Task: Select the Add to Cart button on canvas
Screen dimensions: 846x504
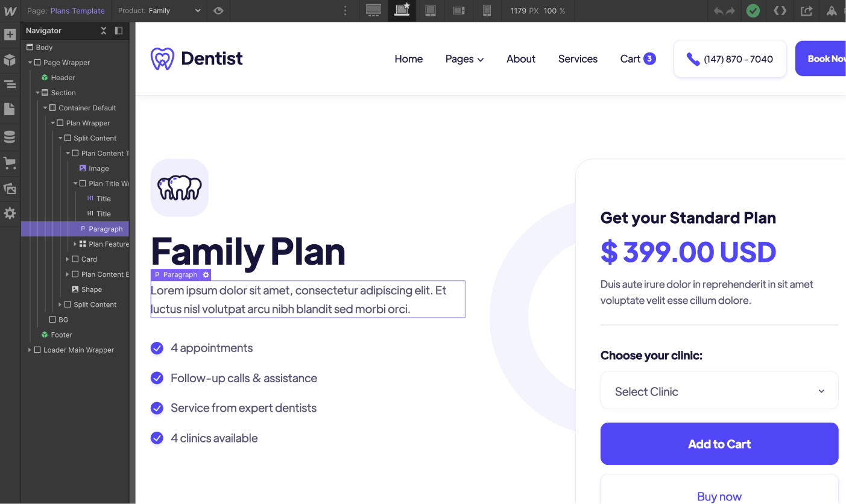Action: pyautogui.click(x=719, y=444)
